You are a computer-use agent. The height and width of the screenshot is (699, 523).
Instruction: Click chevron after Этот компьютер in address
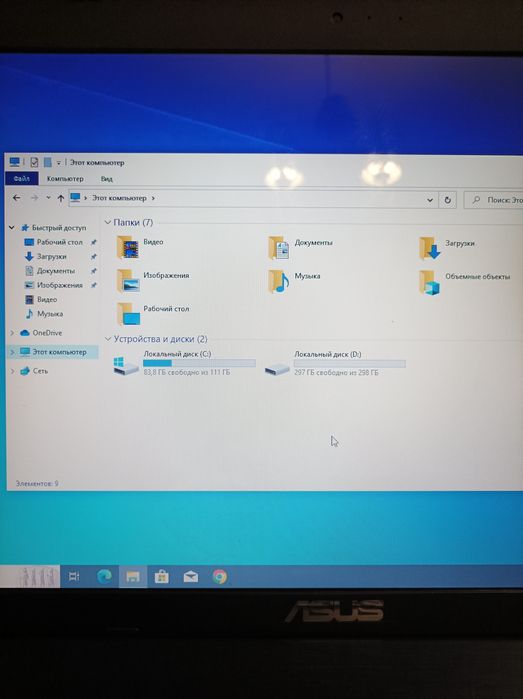tap(153, 198)
